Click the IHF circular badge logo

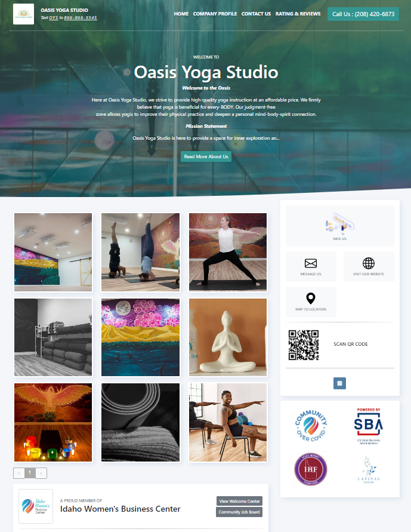pos(311,469)
